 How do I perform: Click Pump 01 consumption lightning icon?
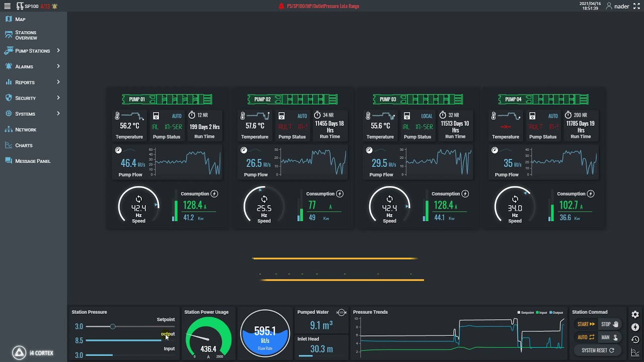point(214,194)
